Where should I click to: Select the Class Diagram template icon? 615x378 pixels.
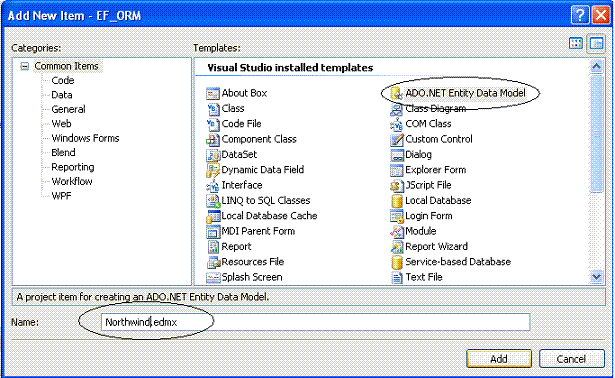396,109
